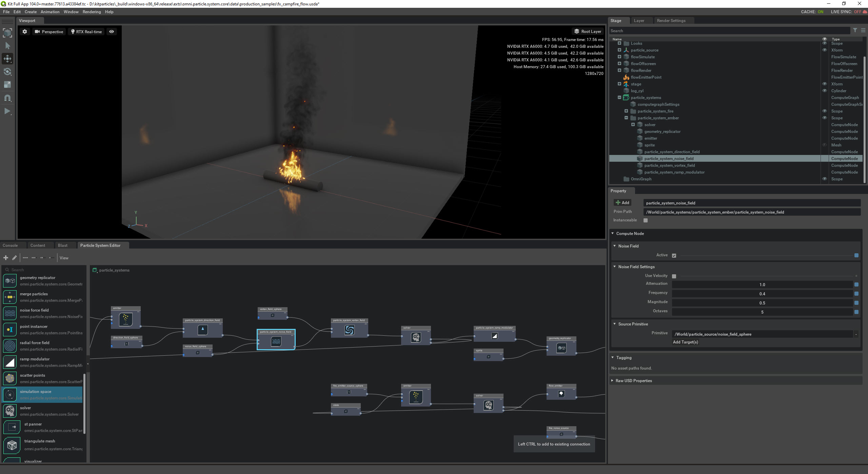868x474 pixels.
Task: Expand the flowSimulate tree item
Action: (x=619, y=57)
